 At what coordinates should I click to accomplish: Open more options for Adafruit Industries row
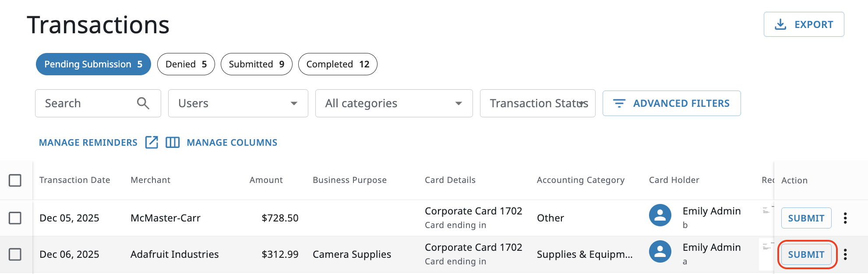click(x=845, y=254)
